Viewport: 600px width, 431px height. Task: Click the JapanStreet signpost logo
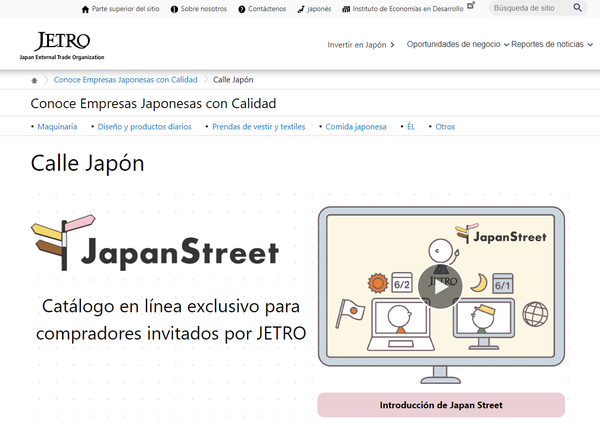[155, 243]
